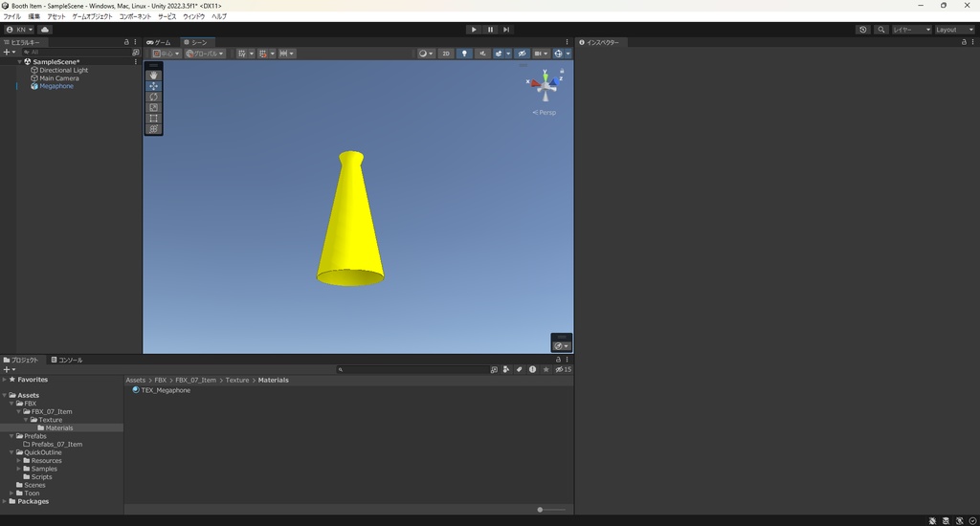Toggle scene effects (skybox, fog)

(x=498, y=54)
